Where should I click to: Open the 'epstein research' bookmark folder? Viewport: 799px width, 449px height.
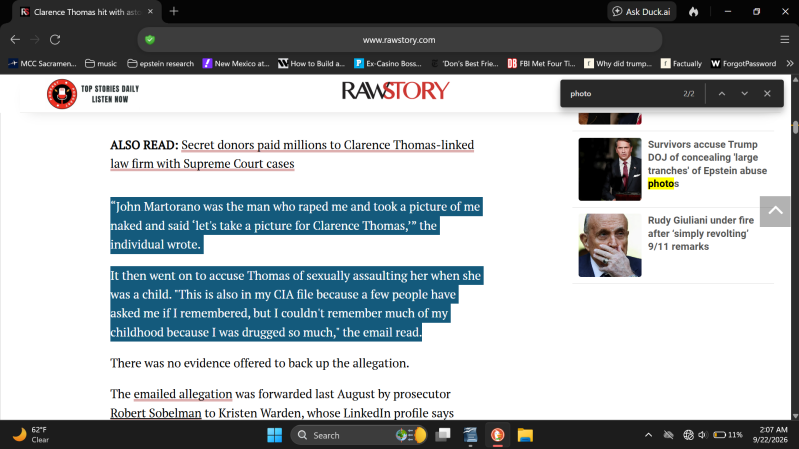tap(161, 64)
